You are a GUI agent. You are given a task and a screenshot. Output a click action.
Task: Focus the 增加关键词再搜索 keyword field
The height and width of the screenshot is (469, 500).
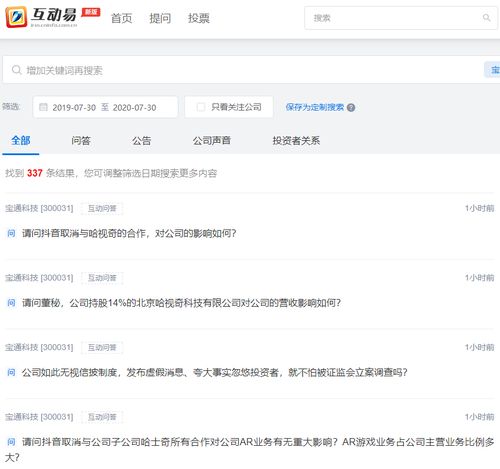[x=243, y=70]
